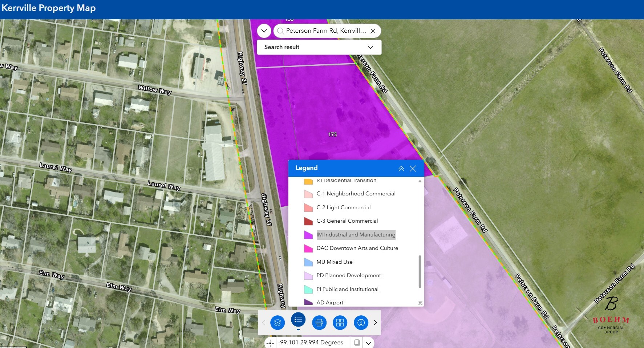Open the search source dropdown chevron
This screenshot has width=644, height=348.
point(264,31)
